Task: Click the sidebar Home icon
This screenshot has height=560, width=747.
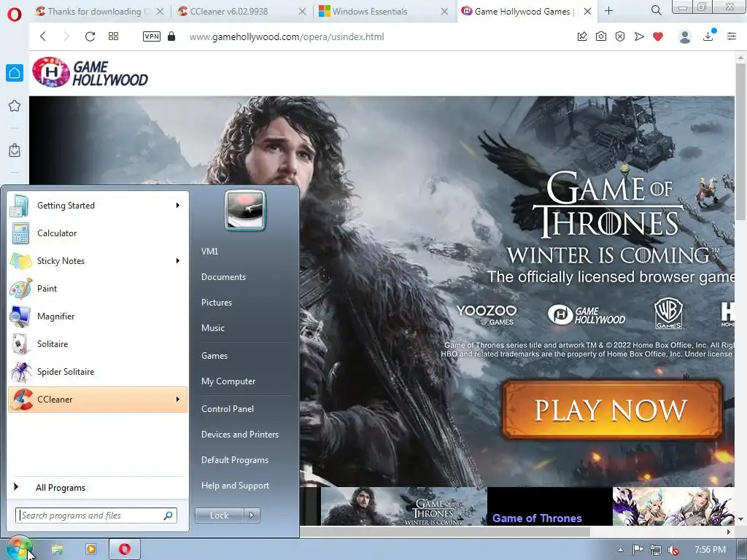Action: 15,73
